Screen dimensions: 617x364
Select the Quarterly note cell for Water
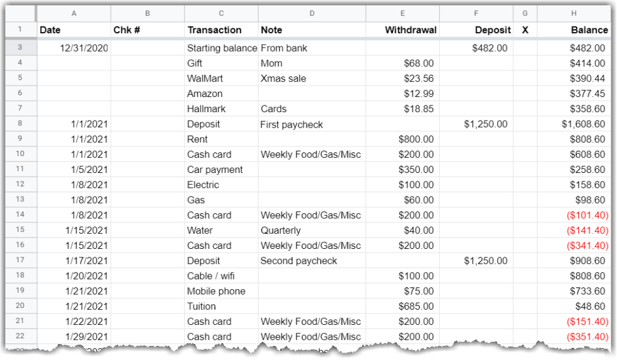coord(312,230)
